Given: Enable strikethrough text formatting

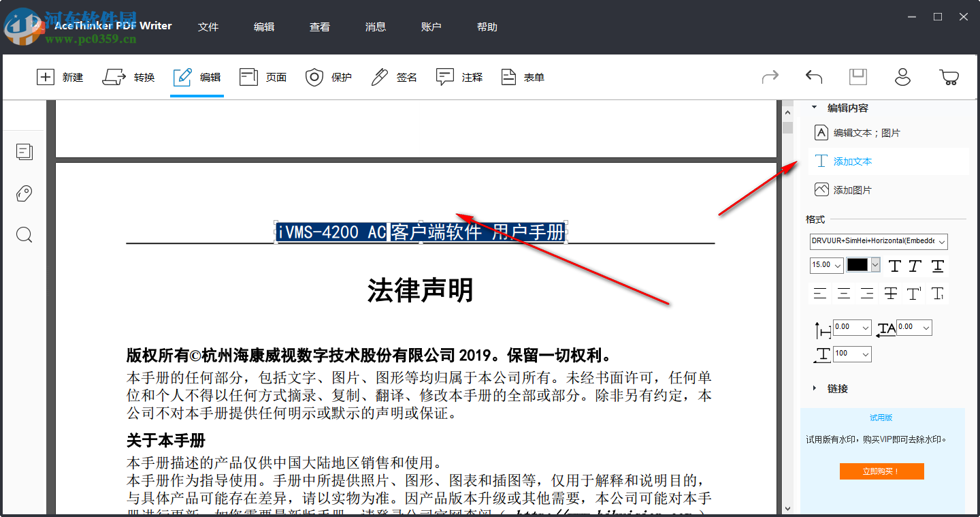Looking at the screenshot, I should pyautogui.click(x=890, y=293).
